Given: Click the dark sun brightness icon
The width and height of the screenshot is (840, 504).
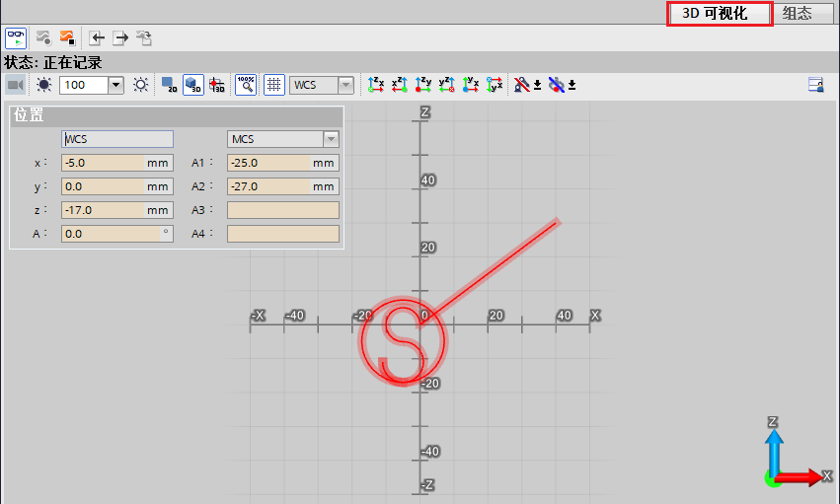Looking at the screenshot, I should (43, 85).
